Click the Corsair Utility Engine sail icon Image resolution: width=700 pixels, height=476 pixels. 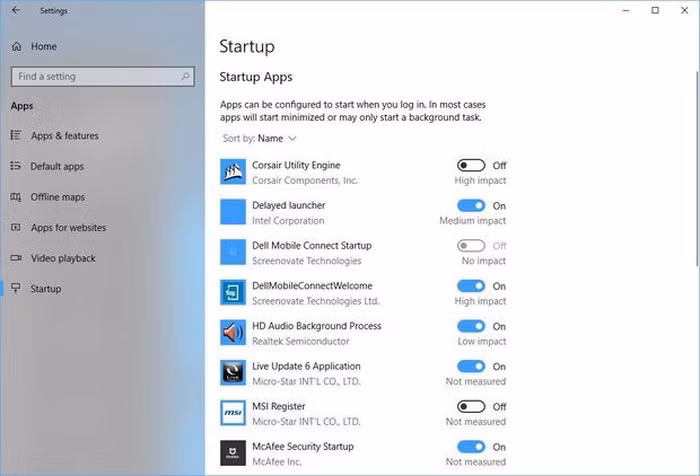coord(232,172)
